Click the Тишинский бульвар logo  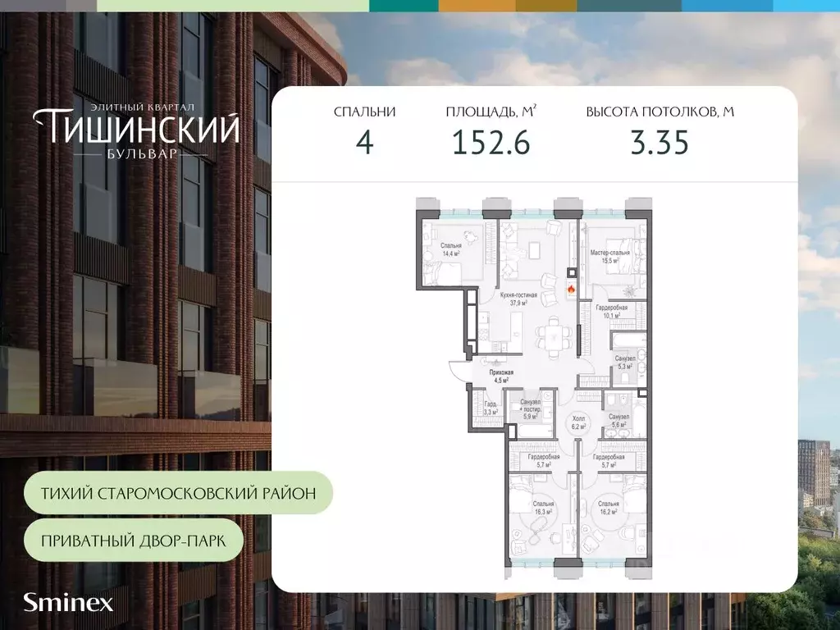(x=136, y=130)
